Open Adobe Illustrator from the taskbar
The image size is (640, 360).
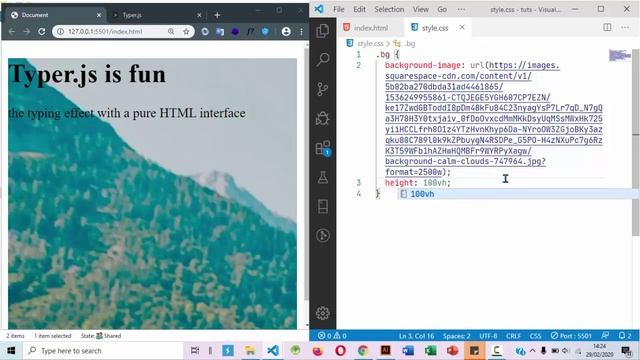[x=385, y=351]
